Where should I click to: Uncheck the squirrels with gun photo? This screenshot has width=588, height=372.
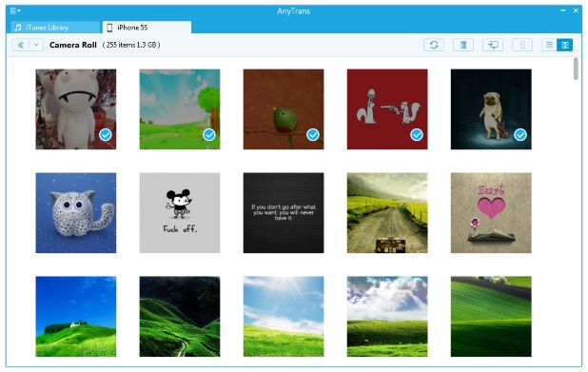[417, 135]
